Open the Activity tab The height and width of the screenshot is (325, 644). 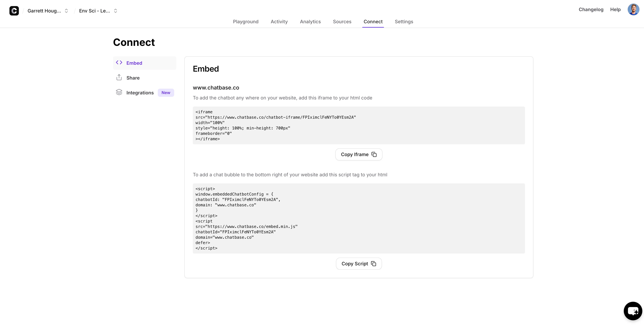[x=279, y=22]
